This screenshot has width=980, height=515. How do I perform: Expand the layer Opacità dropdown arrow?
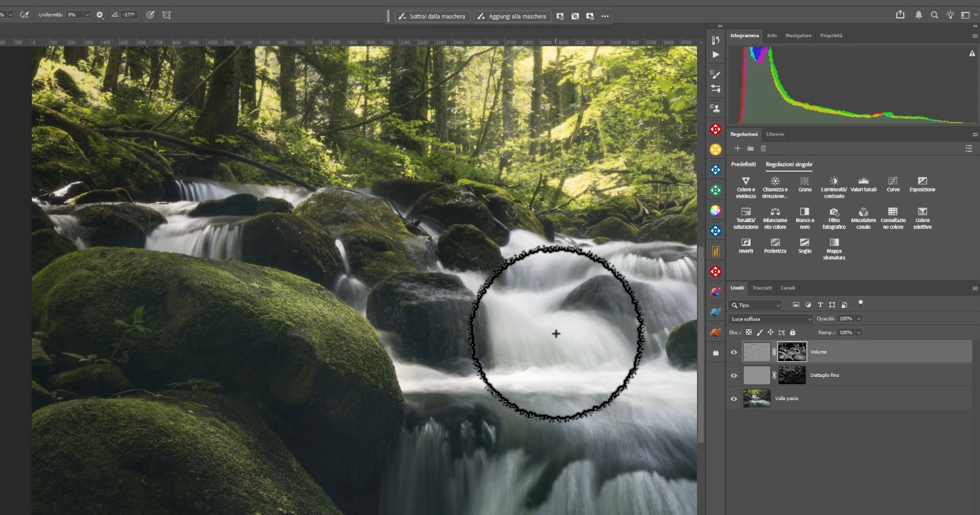(x=859, y=319)
